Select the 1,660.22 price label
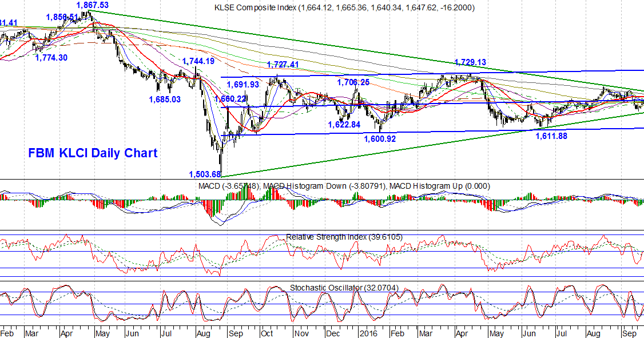The width and height of the screenshot is (644, 338). pos(230,98)
